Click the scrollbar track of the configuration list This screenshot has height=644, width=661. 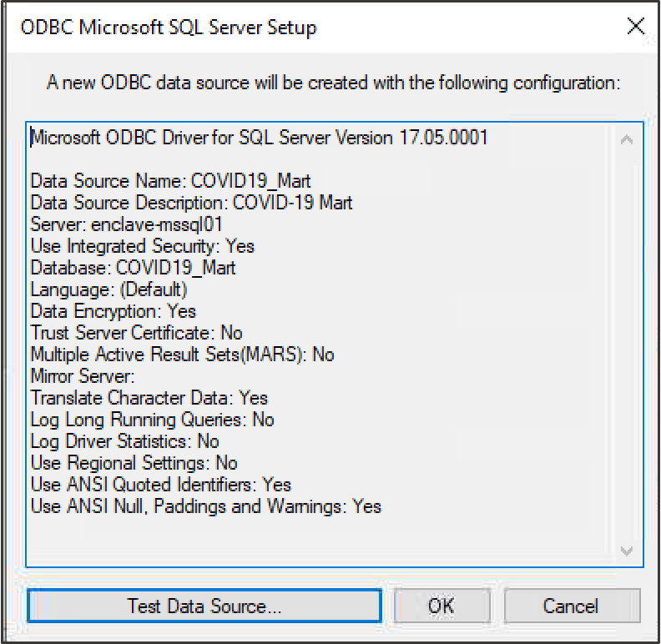tap(627, 345)
